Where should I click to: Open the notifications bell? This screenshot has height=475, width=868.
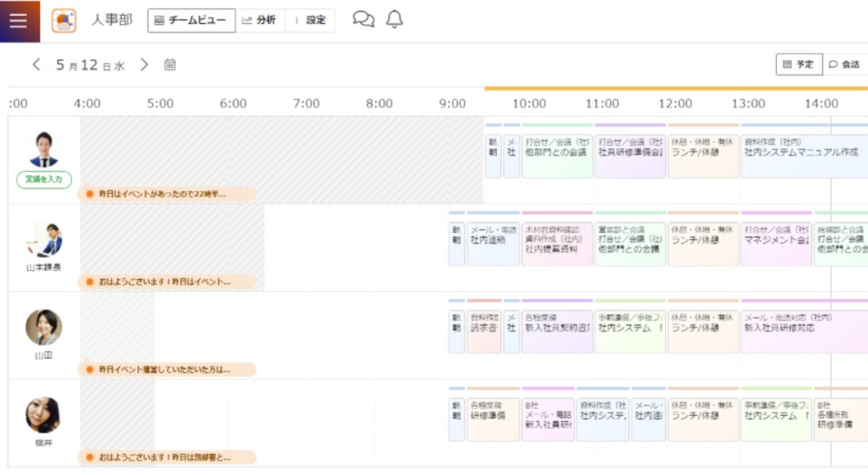[394, 20]
